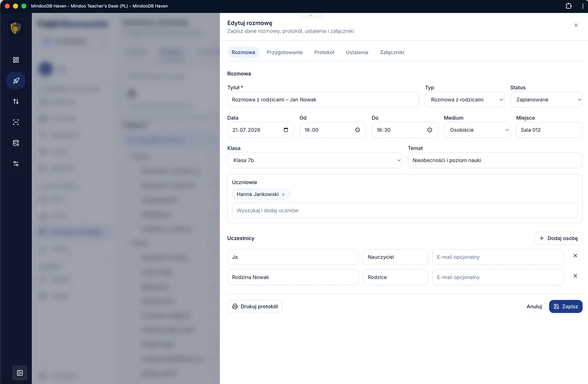588x384 pixels.
Task: Open the sync arrows icon in sidebar
Action: (16, 101)
